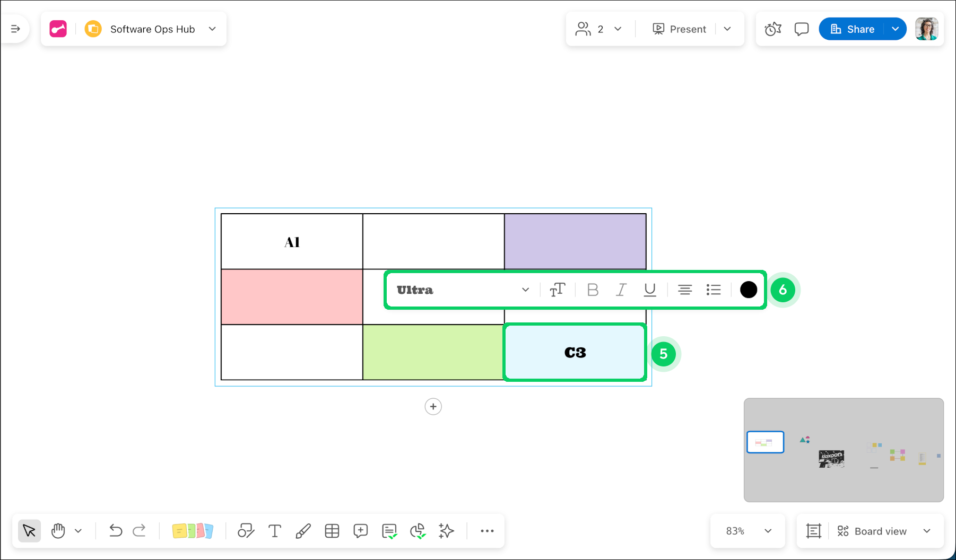Open the Ultra font dropdown
956x560 pixels.
click(x=463, y=290)
